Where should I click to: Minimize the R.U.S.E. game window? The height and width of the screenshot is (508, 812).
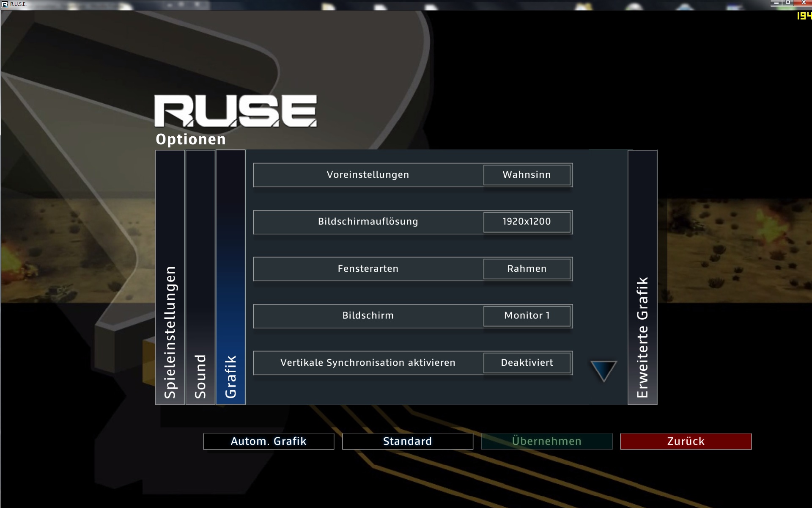776,3
